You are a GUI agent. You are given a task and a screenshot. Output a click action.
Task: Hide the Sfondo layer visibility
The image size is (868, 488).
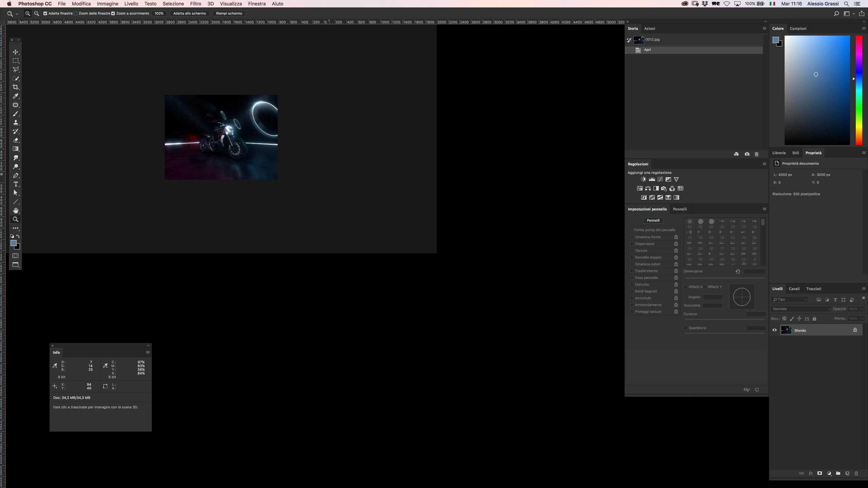click(774, 330)
